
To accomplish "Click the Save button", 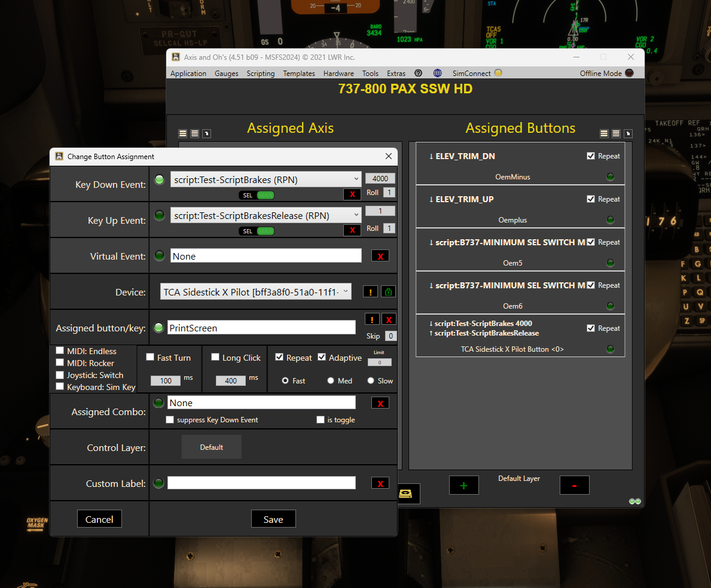I will click(x=273, y=519).
